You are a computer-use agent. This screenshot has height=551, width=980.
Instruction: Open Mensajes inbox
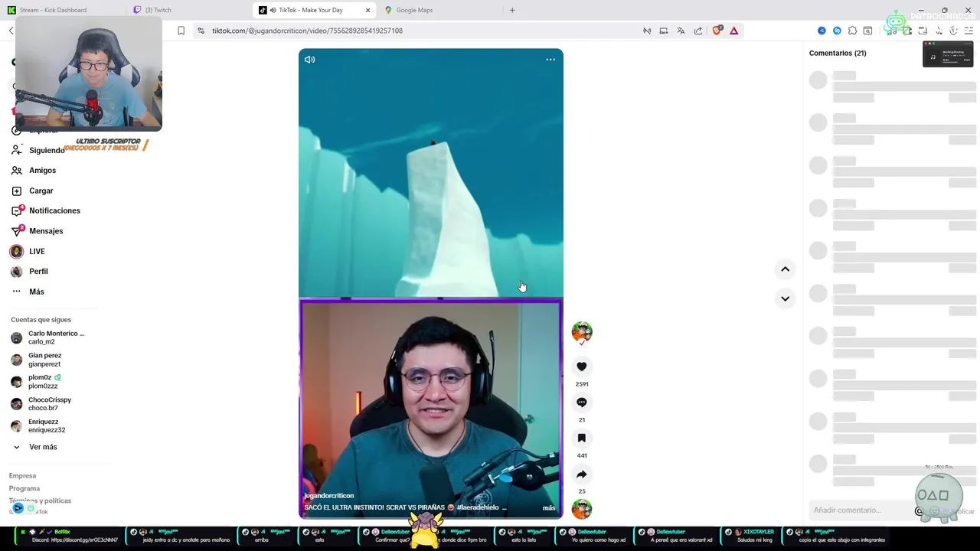click(46, 231)
